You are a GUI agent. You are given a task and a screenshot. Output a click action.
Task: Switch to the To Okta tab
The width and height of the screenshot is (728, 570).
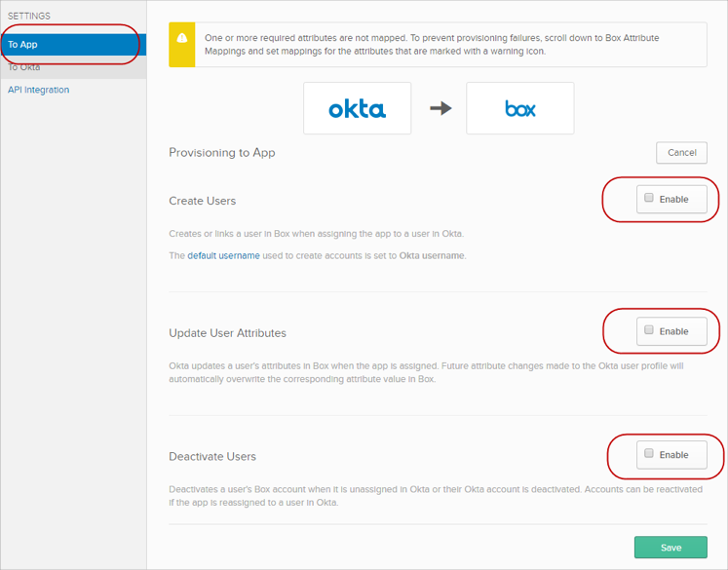[24, 67]
